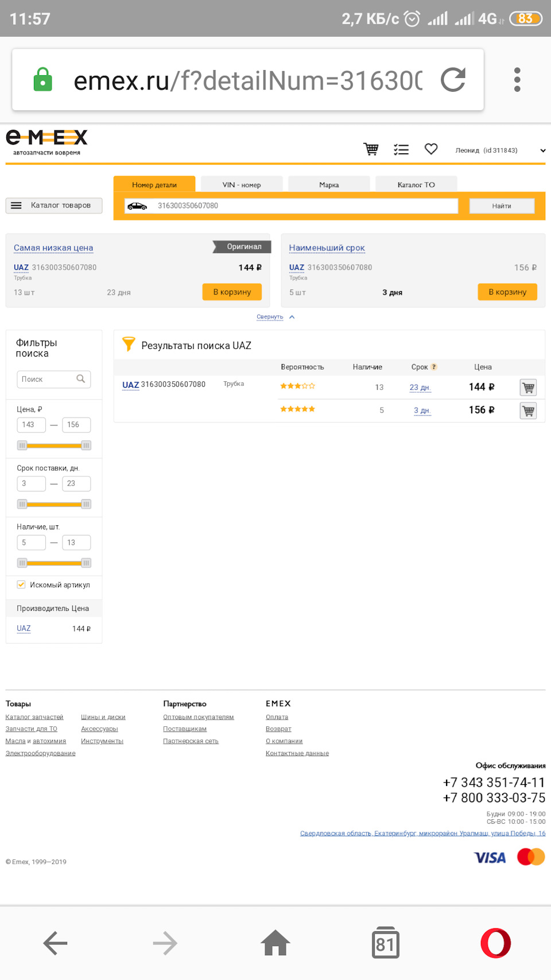Click the left handle of price slider
551x980 pixels.
click(22, 446)
